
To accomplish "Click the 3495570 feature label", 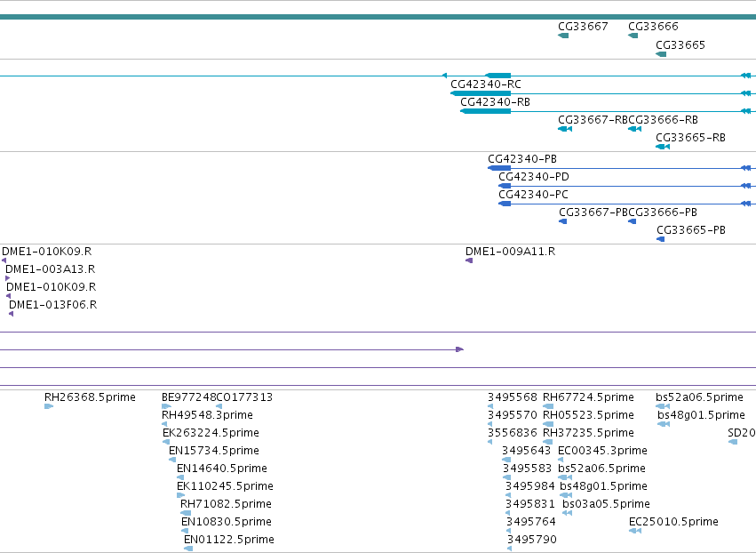I will coord(513,415).
